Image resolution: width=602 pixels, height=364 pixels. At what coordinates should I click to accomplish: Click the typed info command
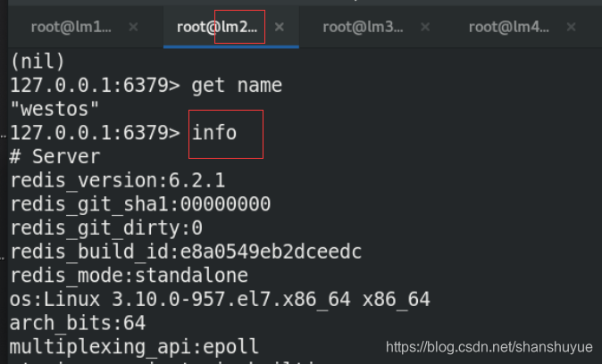click(214, 133)
